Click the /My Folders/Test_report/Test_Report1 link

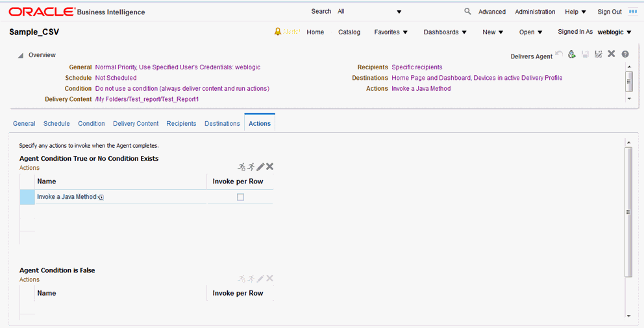click(x=147, y=99)
